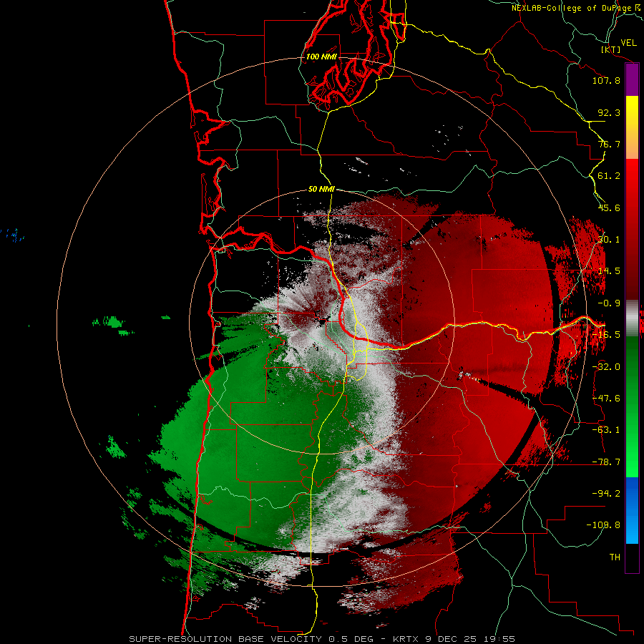The width and height of the screenshot is (644, 644).
Task: Click the -63.1 scale value
Action: (606, 430)
